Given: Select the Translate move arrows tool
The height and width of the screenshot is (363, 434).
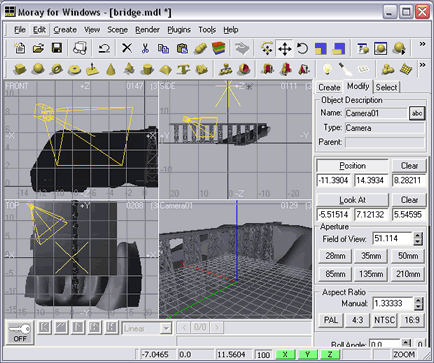Looking at the screenshot, I should (284, 49).
